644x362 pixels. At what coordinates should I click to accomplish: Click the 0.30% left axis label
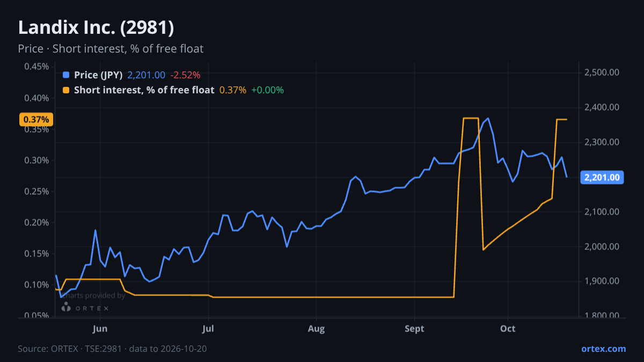(x=36, y=160)
